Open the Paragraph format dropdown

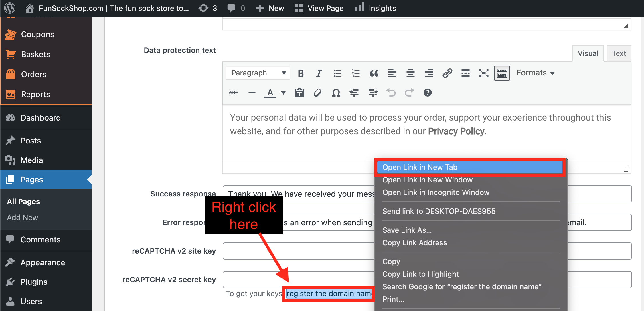tap(258, 73)
